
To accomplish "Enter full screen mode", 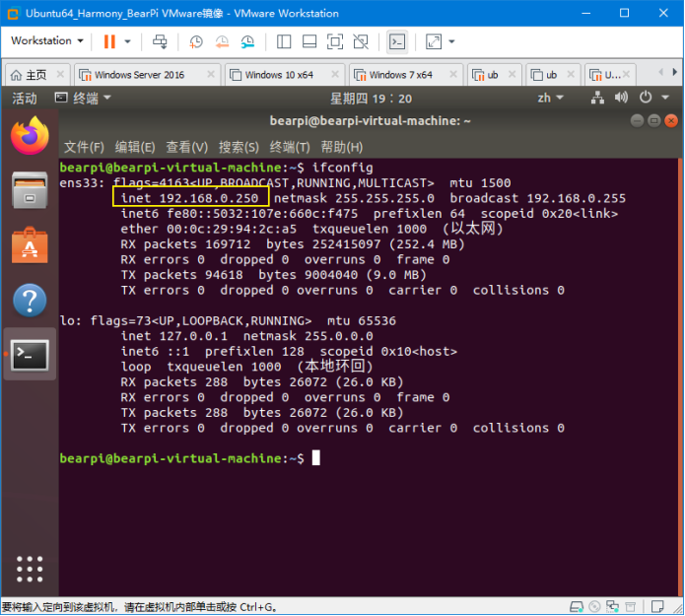I will tap(335, 41).
